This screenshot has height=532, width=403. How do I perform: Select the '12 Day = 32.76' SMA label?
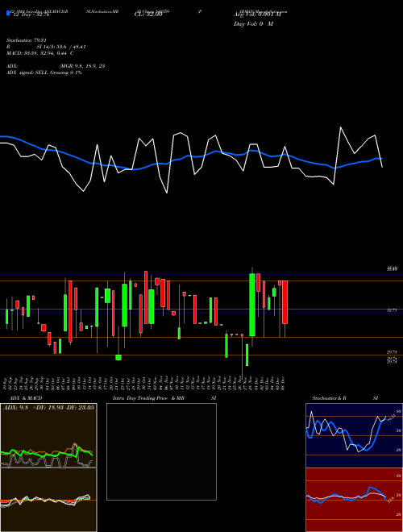click(30, 15)
